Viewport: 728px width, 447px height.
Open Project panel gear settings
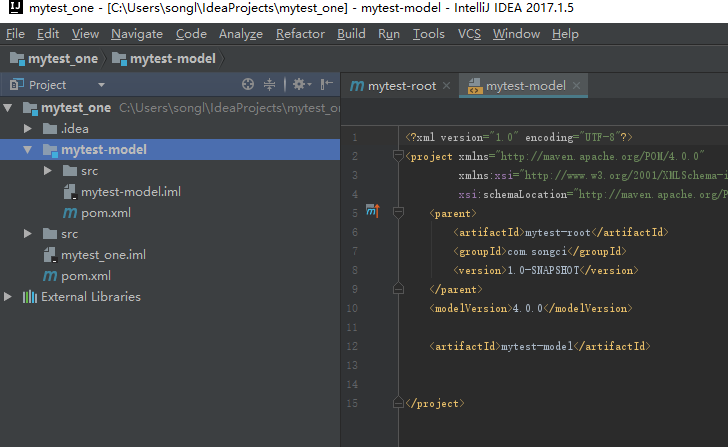pos(299,85)
